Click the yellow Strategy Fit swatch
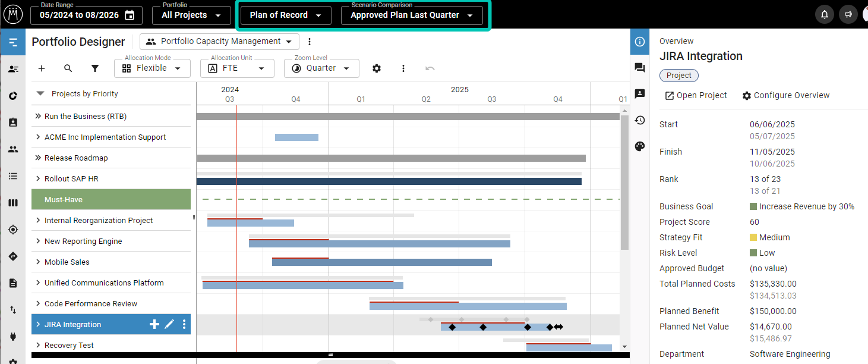 753,237
